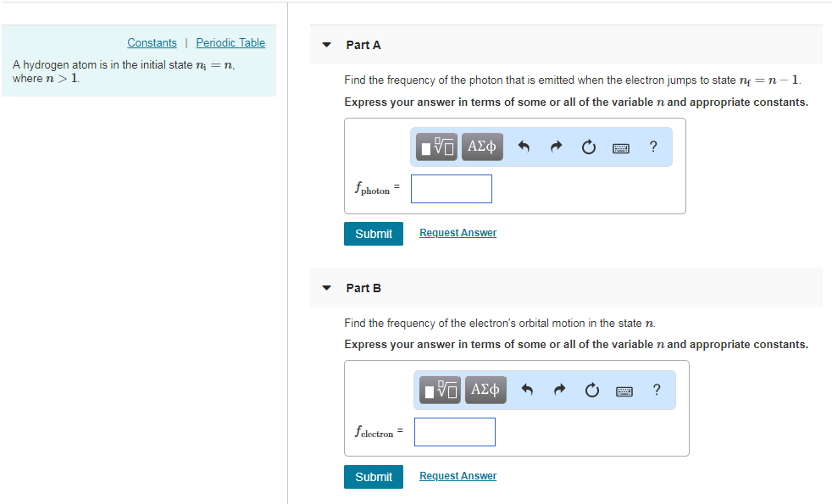The height and width of the screenshot is (504, 832).
Task: Open the keyboard shortcuts in Part A
Action: coord(620,147)
